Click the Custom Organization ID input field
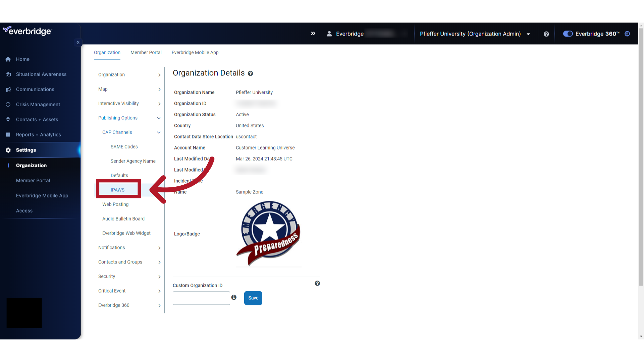Image resolution: width=644 pixels, height=362 pixels. coord(201,298)
